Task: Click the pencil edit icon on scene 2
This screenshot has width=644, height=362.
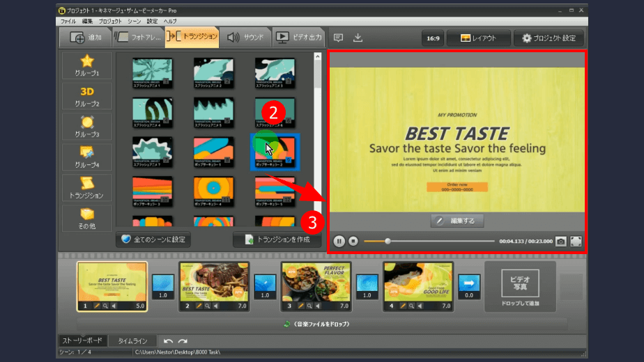Action: point(199,306)
